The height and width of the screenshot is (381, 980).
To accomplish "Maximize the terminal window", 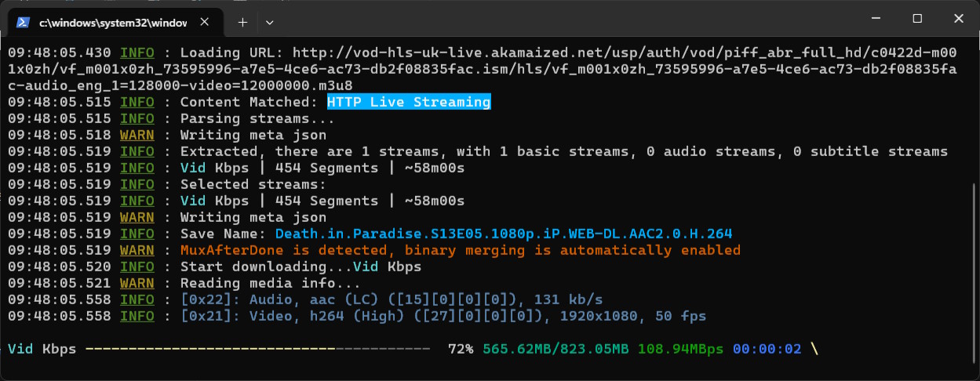I will tap(917, 19).
